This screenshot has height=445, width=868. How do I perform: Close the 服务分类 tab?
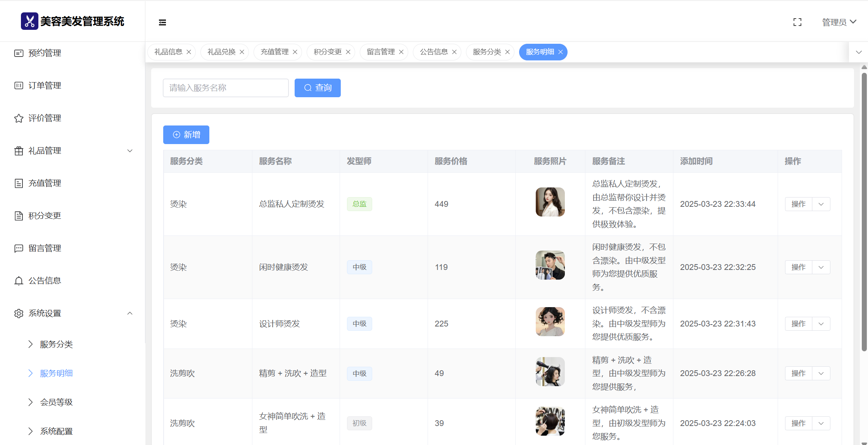[x=507, y=52]
